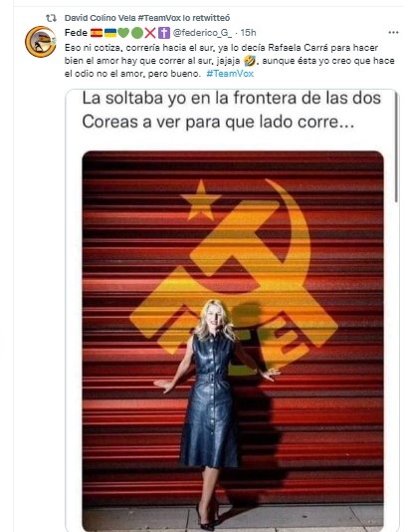The image size is (404, 532).
Task: Click the Spain flag emoji beside Fede
Action: (x=97, y=33)
